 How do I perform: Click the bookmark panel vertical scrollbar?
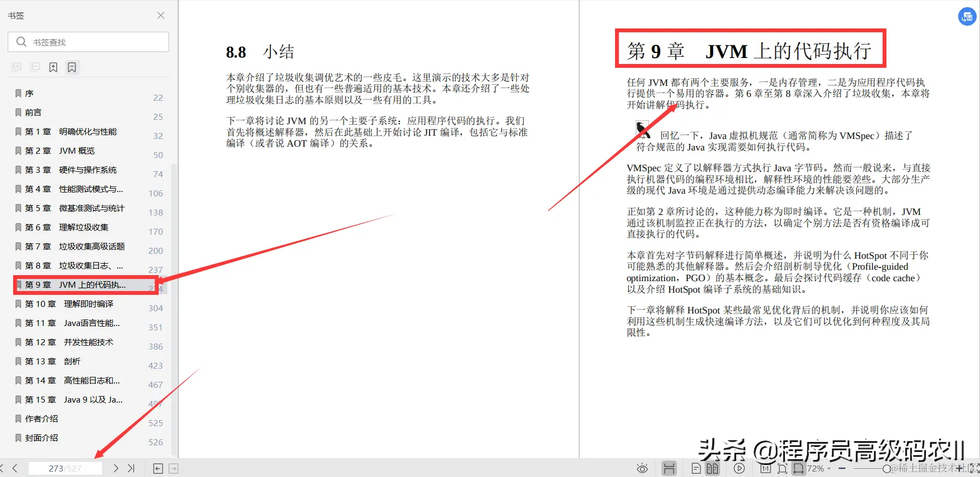[x=174, y=309]
